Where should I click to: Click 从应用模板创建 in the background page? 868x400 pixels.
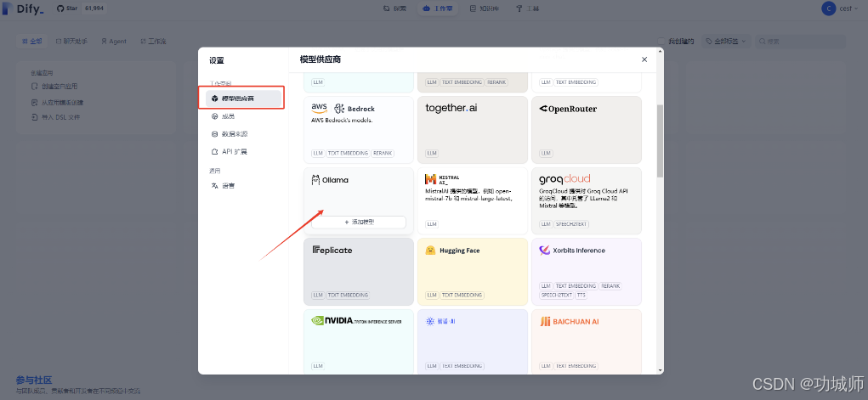coord(57,103)
